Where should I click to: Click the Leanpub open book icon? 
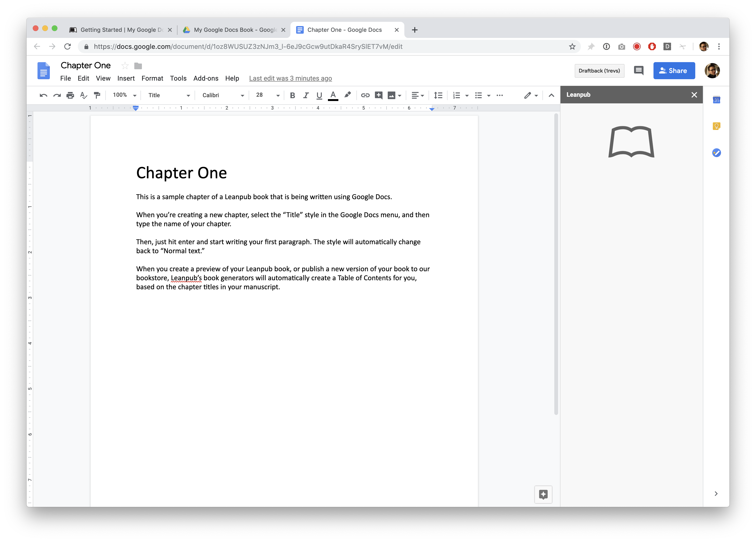(x=631, y=142)
